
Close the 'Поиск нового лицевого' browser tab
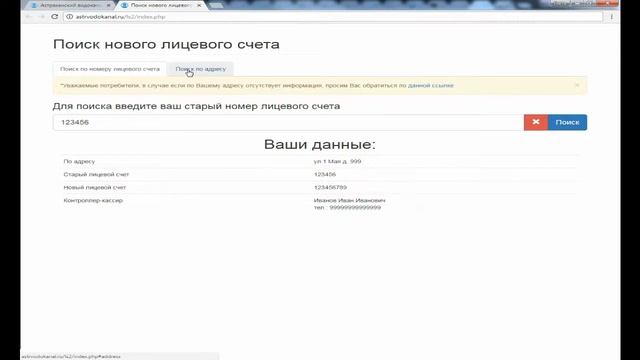tap(199, 5)
